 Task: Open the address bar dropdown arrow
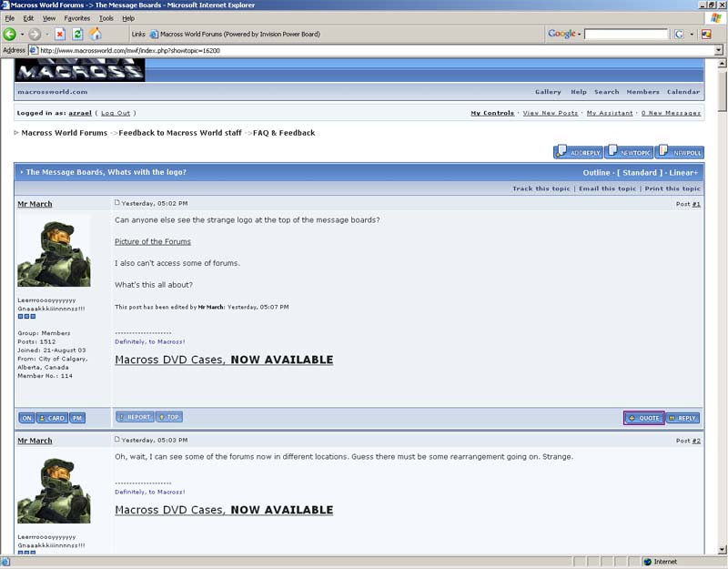pyautogui.click(x=719, y=50)
